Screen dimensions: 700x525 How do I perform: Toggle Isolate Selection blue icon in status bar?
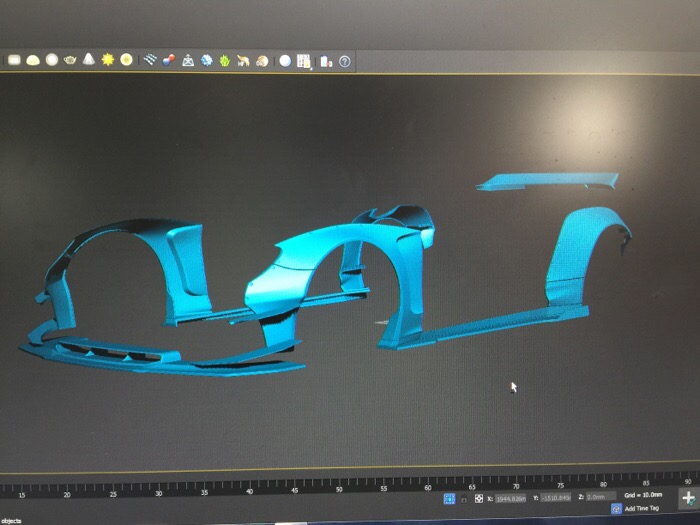(x=449, y=499)
